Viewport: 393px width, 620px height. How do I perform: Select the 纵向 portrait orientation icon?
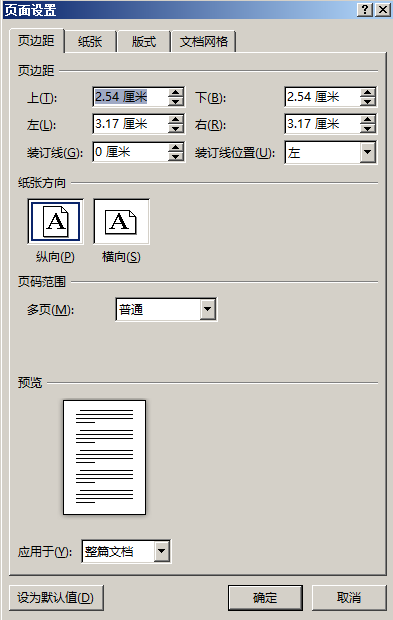pos(55,221)
